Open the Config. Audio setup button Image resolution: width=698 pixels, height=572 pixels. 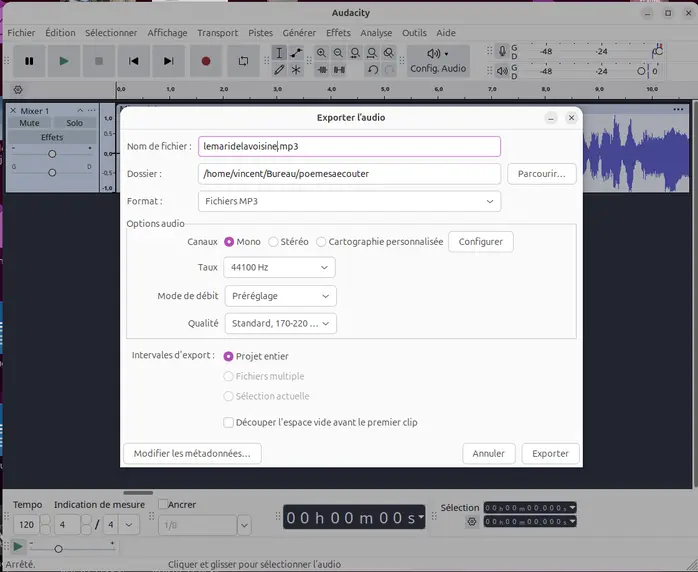pos(438,61)
